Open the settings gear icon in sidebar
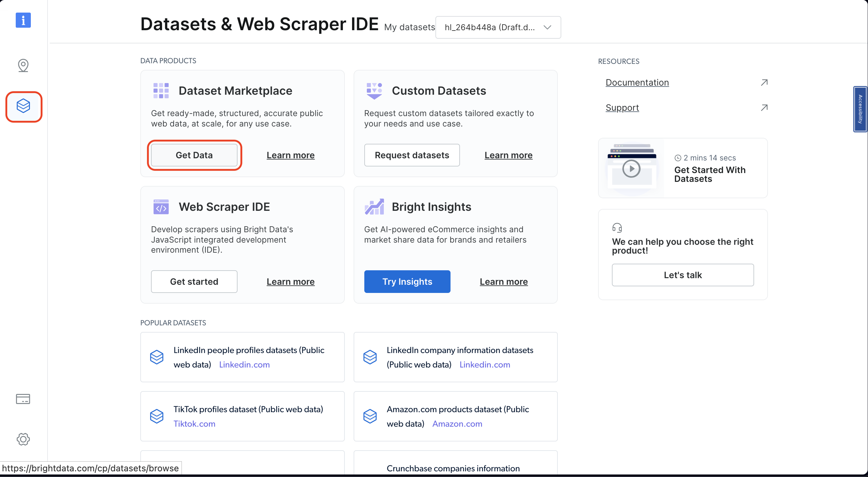The width and height of the screenshot is (868, 477). click(23, 439)
